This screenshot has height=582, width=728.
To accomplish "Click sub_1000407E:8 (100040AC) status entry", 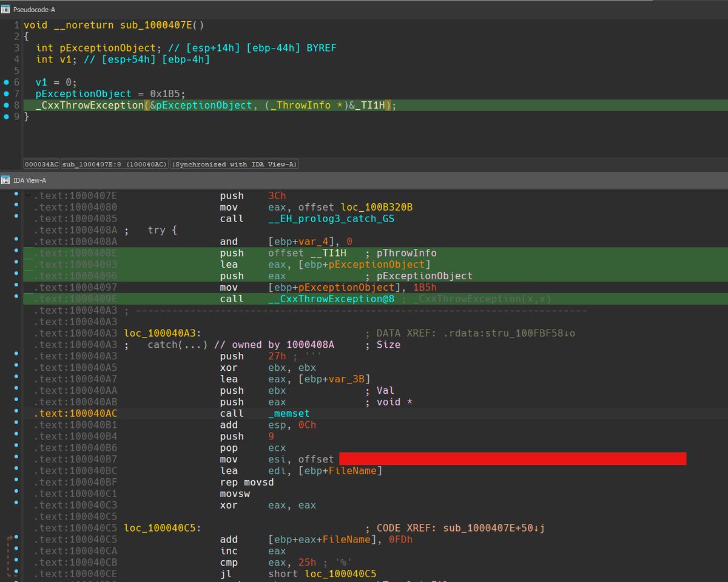I will click(114, 164).
